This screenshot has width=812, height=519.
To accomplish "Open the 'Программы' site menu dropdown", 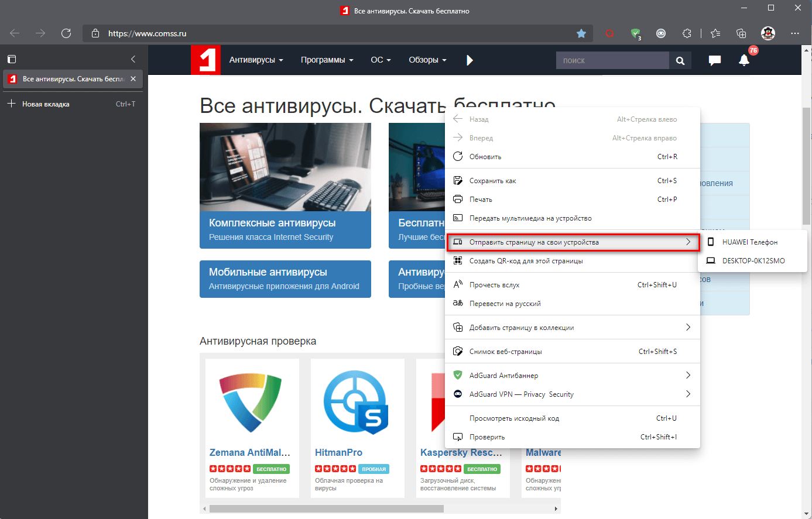I will click(x=327, y=60).
